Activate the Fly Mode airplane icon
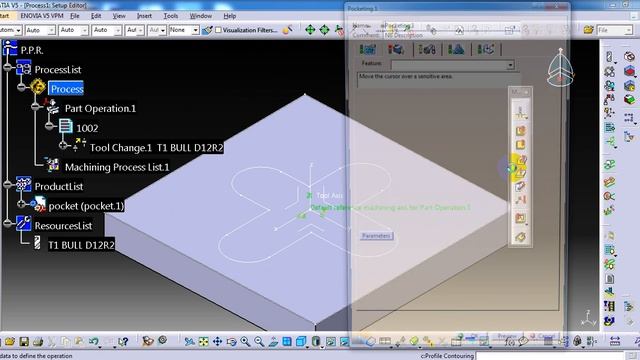 pyautogui.click(x=189, y=341)
